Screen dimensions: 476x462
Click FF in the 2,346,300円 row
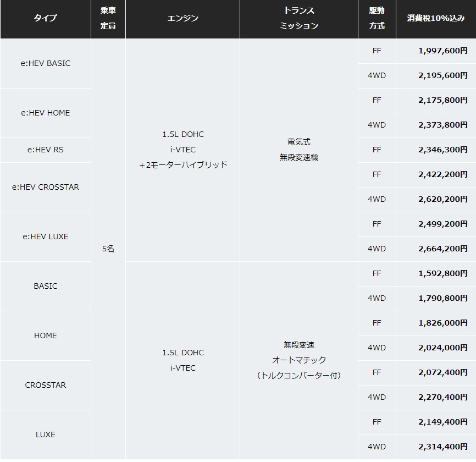377,150
